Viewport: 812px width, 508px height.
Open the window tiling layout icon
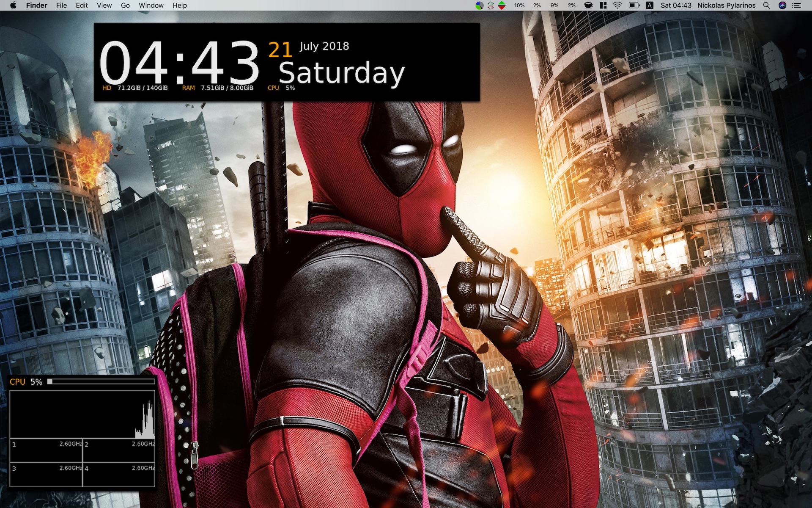(x=603, y=6)
